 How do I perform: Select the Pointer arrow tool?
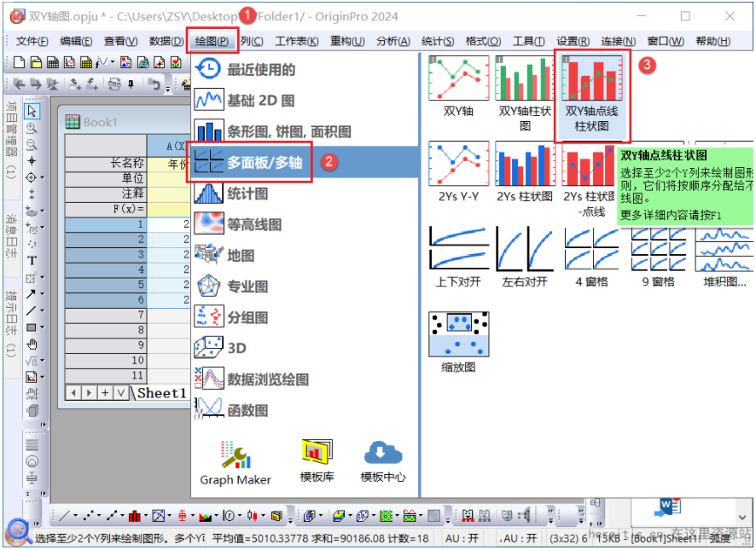click(32, 112)
